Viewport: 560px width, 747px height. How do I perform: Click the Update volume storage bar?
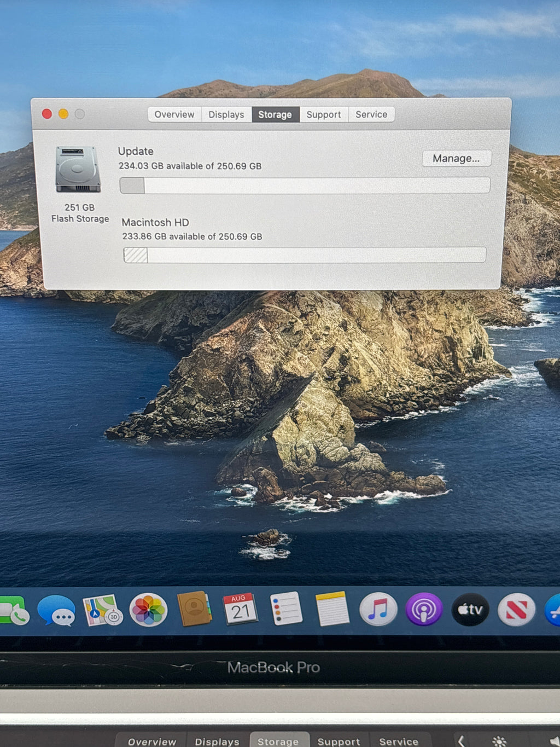pyautogui.click(x=305, y=186)
